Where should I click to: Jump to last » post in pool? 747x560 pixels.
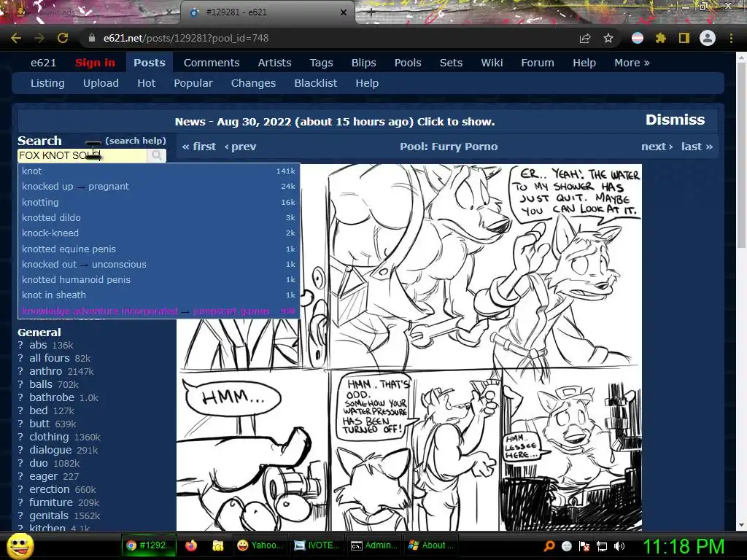click(x=697, y=147)
